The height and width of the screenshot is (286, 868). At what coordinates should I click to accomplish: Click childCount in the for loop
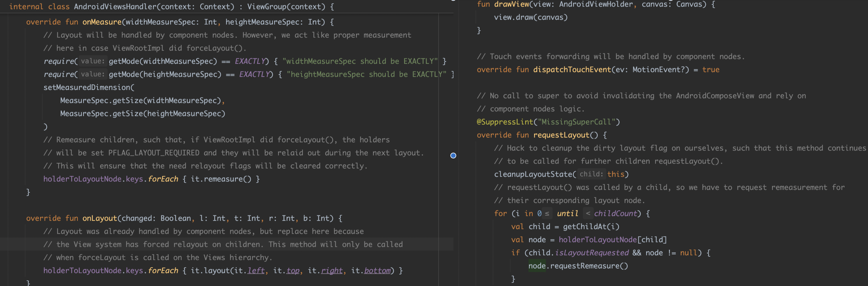(615, 214)
